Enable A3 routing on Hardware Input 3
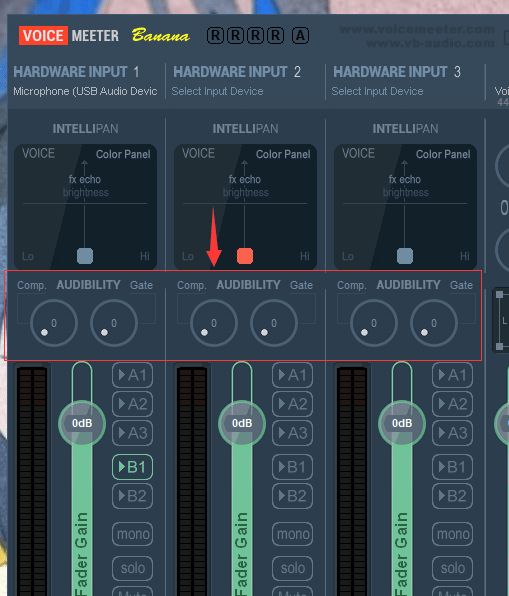This screenshot has width=509, height=596. pyautogui.click(x=452, y=433)
